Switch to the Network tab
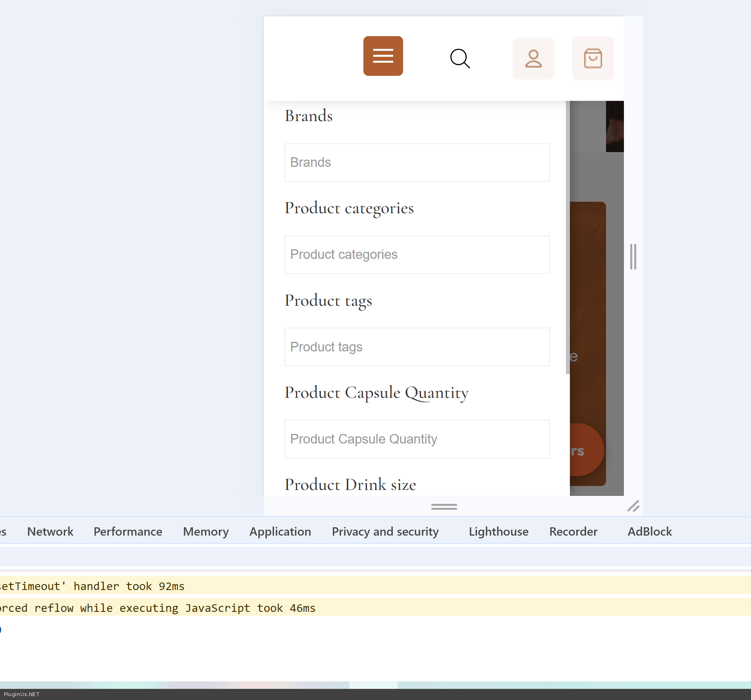The width and height of the screenshot is (751, 700). click(x=50, y=532)
